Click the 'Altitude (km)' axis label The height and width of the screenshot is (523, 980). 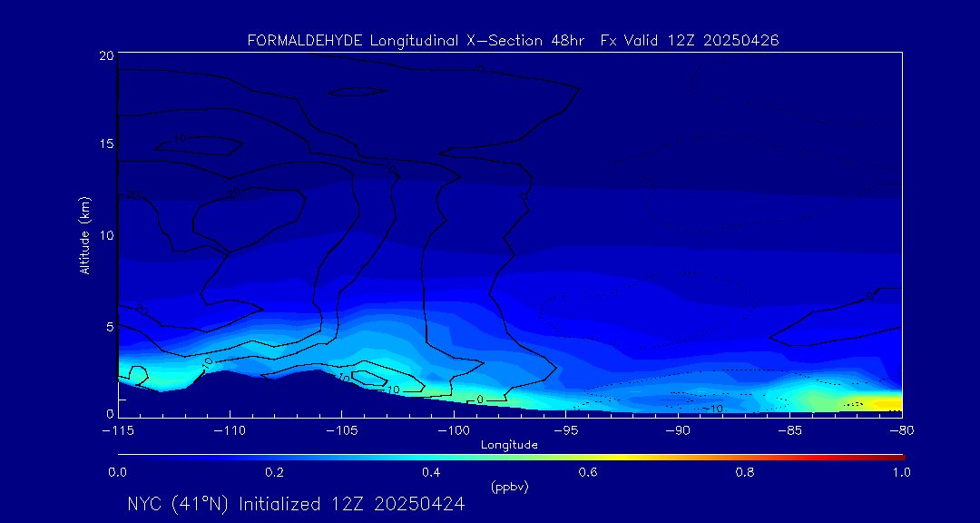(x=85, y=234)
